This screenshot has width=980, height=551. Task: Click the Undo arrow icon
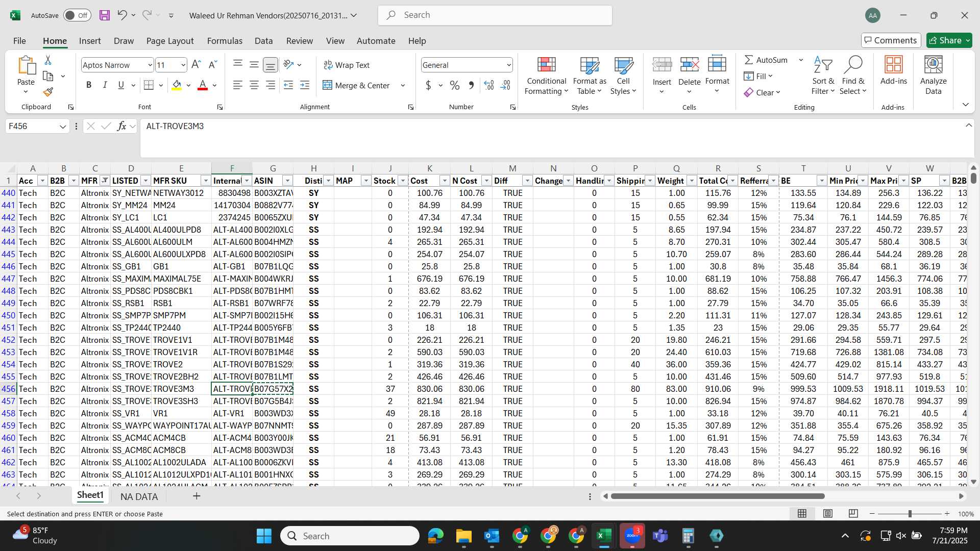[x=121, y=15]
